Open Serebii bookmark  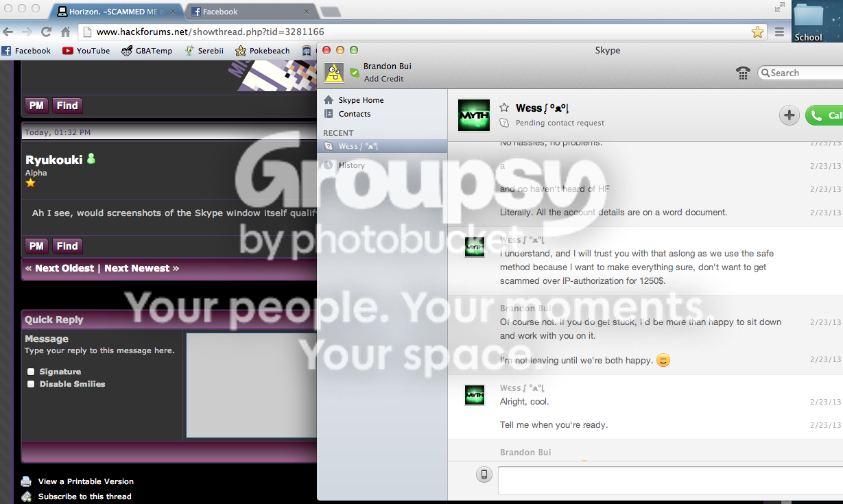204,51
